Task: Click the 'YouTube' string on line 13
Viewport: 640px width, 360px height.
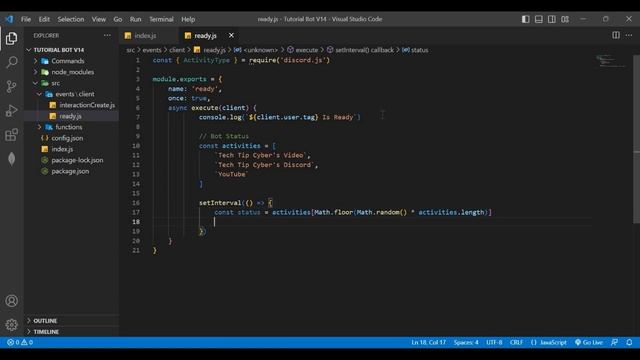Action: 231,174
